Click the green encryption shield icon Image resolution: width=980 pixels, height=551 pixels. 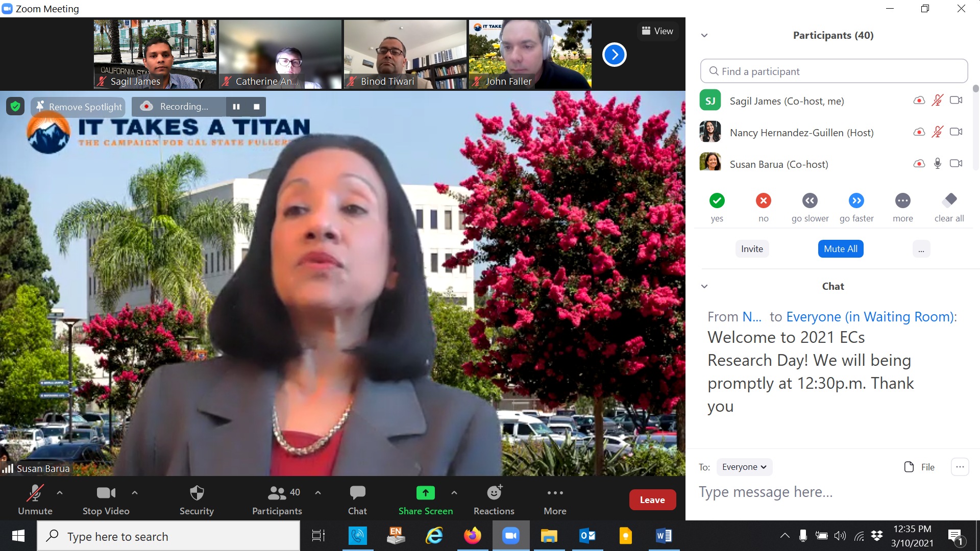click(x=15, y=107)
